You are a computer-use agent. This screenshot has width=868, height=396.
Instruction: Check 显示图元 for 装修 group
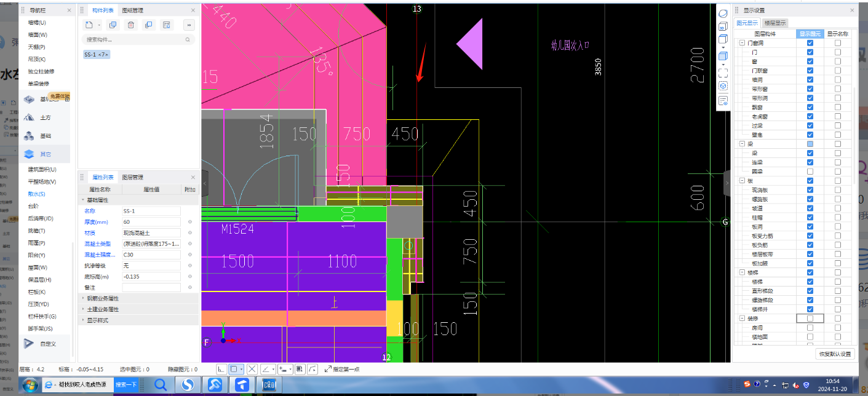[810, 319]
